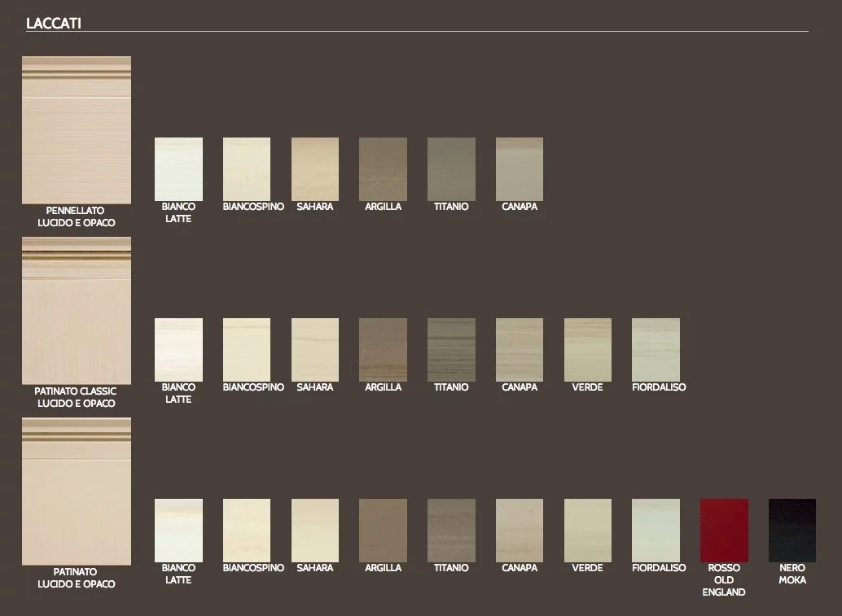This screenshot has height=616, width=842.
Task: Click the "SAHARA" label in the Pennellato row
Action: [315, 207]
